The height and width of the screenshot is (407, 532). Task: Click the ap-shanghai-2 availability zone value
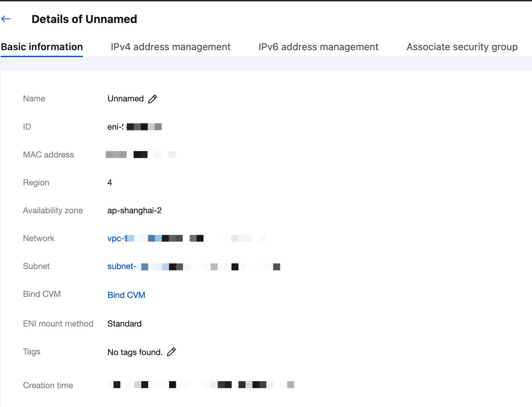(135, 210)
